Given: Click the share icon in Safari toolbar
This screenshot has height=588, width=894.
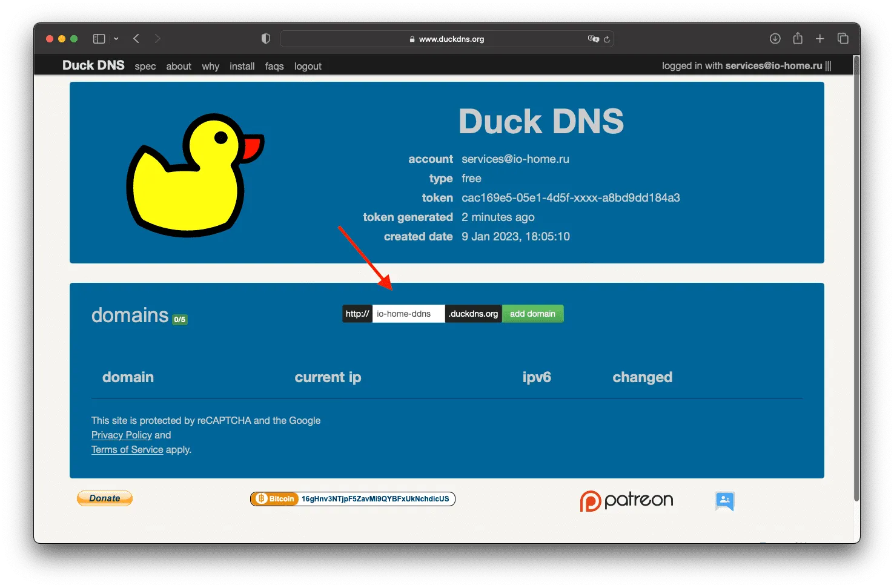Looking at the screenshot, I should tap(798, 38).
